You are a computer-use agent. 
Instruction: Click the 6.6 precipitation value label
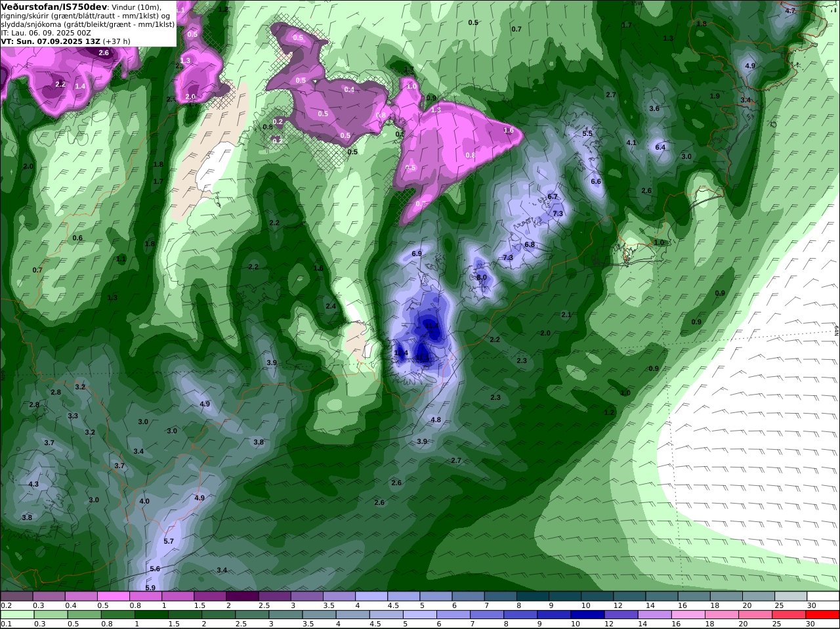(x=596, y=182)
